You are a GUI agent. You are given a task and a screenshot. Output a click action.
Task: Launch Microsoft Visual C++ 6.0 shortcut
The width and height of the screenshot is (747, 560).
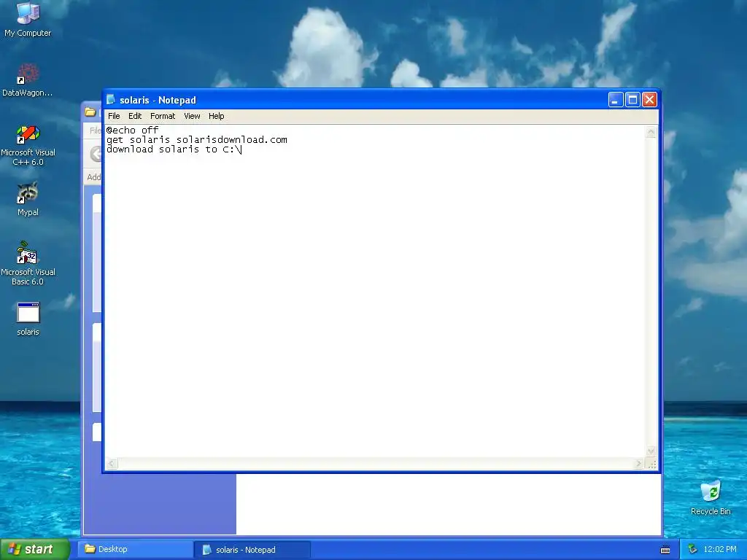(x=28, y=145)
